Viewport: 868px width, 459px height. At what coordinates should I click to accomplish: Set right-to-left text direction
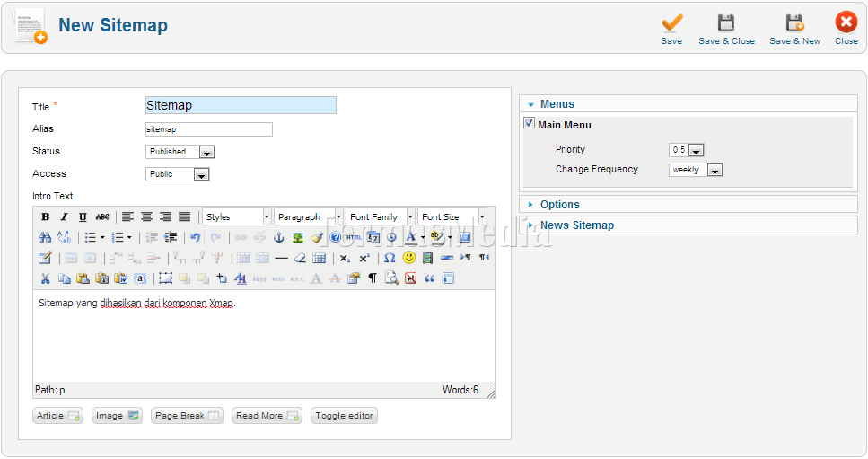(484, 258)
